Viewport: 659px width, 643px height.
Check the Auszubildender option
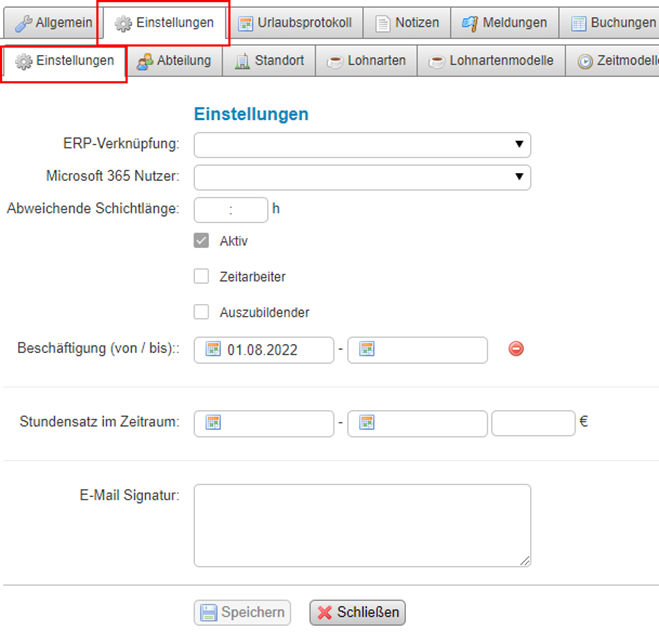pyautogui.click(x=201, y=312)
